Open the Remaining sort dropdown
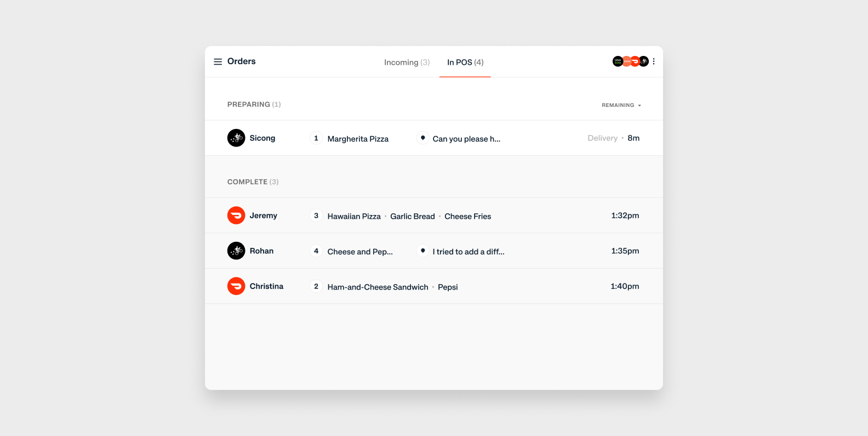This screenshot has width=868, height=436. coord(621,105)
